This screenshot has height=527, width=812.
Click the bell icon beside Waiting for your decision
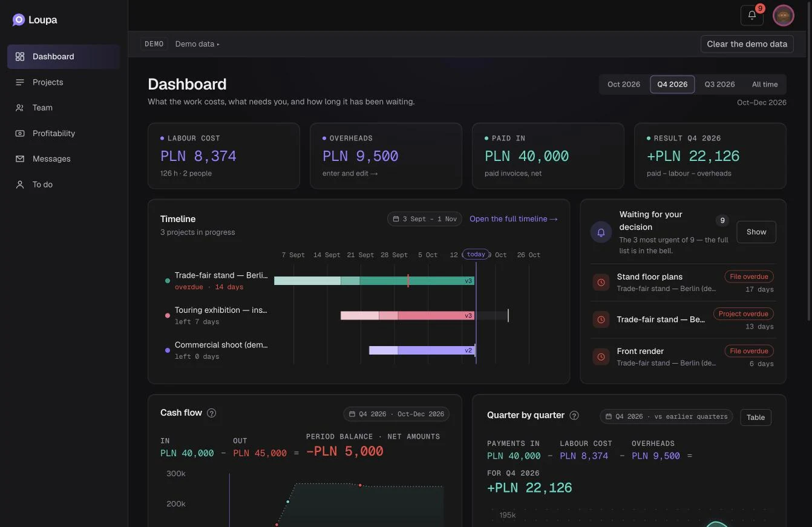pyautogui.click(x=601, y=232)
